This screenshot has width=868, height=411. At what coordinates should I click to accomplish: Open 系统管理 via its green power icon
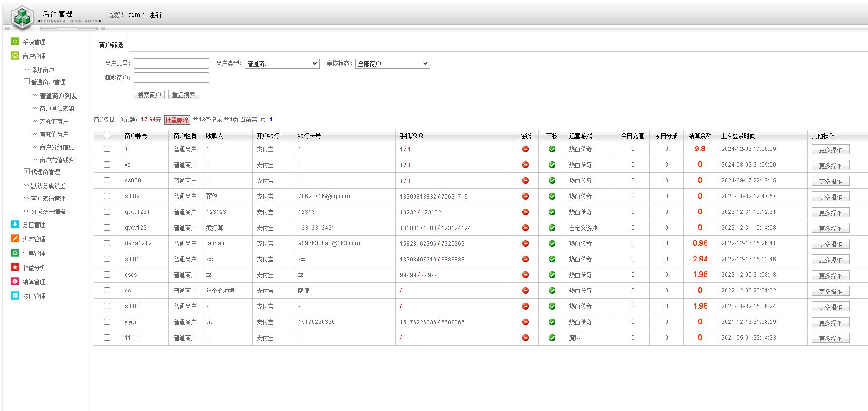(15, 42)
